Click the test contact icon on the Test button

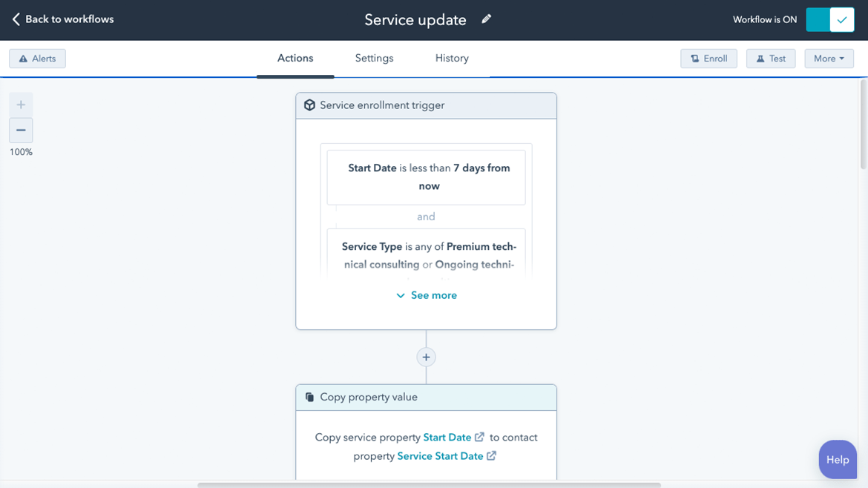click(758, 58)
